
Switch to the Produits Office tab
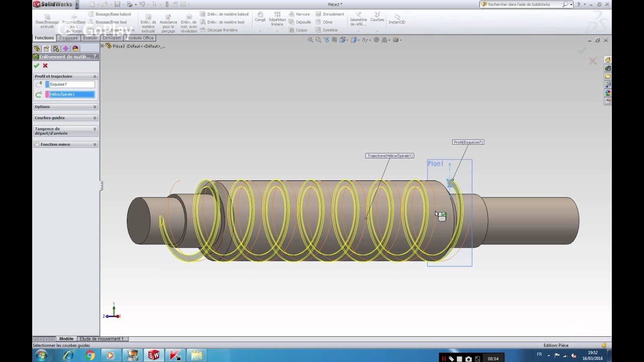click(140, 38)
